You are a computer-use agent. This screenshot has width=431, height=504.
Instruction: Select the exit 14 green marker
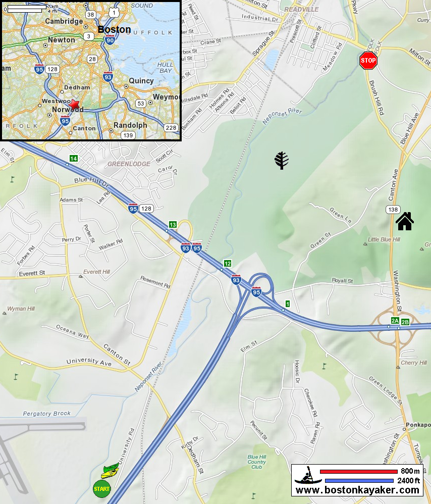74,158
